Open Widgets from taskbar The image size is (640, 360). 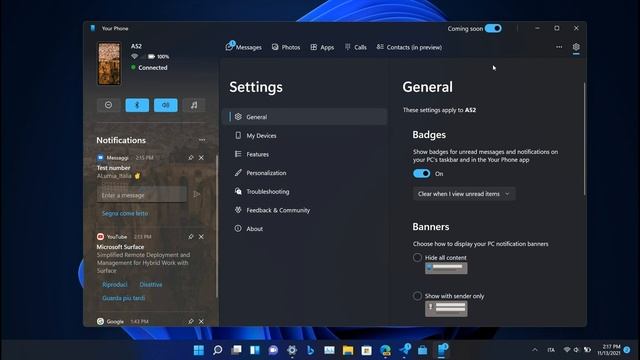tap(255, 350)
